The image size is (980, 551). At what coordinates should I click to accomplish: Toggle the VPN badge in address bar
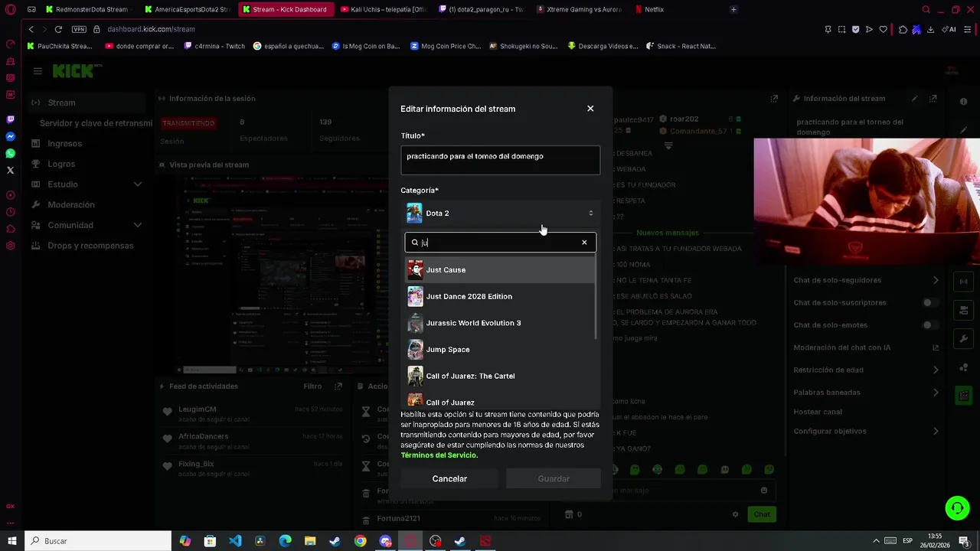pos(79,29)
